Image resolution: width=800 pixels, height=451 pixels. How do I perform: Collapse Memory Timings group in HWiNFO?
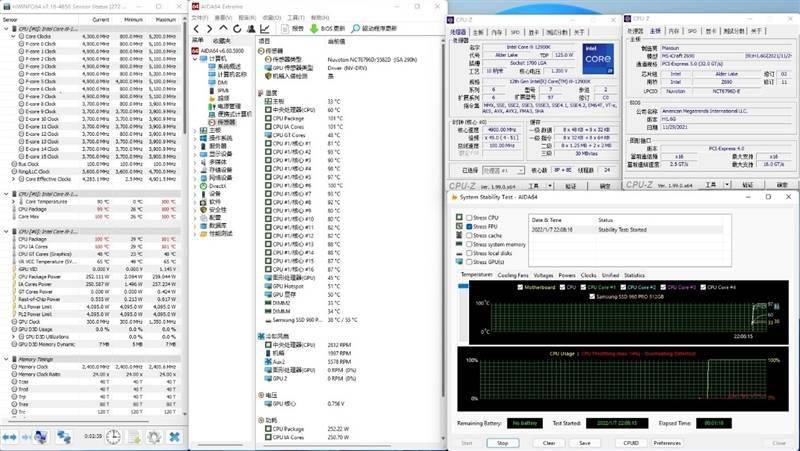[6, 359]
